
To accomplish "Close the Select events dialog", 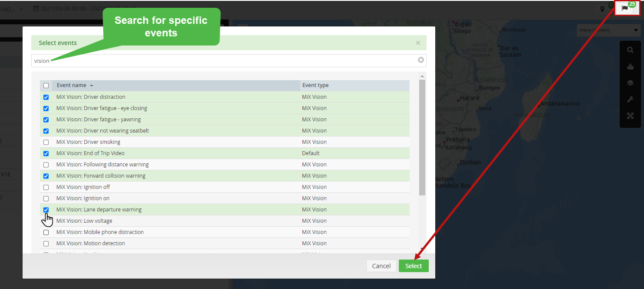I will click(418, 43).
